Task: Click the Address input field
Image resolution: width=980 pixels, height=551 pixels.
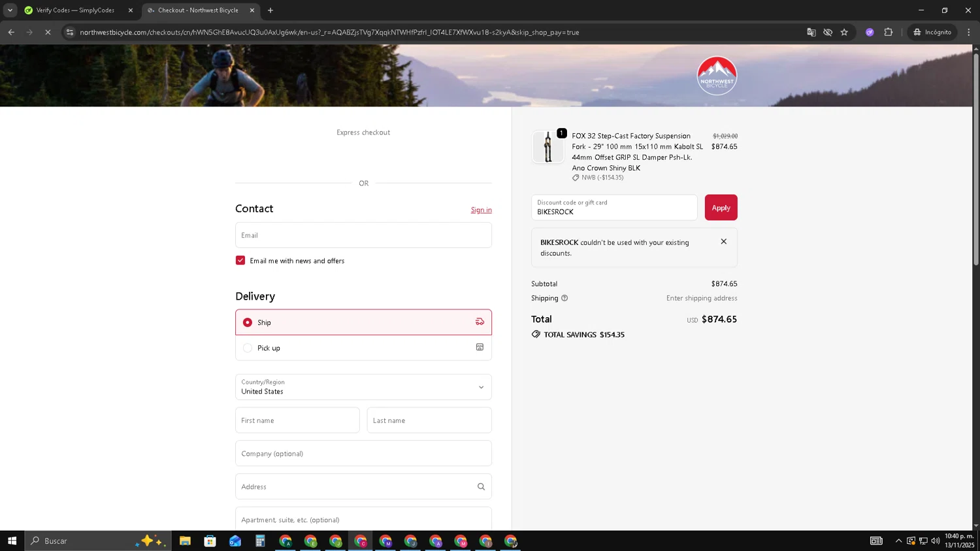Action: click(363, 487)
